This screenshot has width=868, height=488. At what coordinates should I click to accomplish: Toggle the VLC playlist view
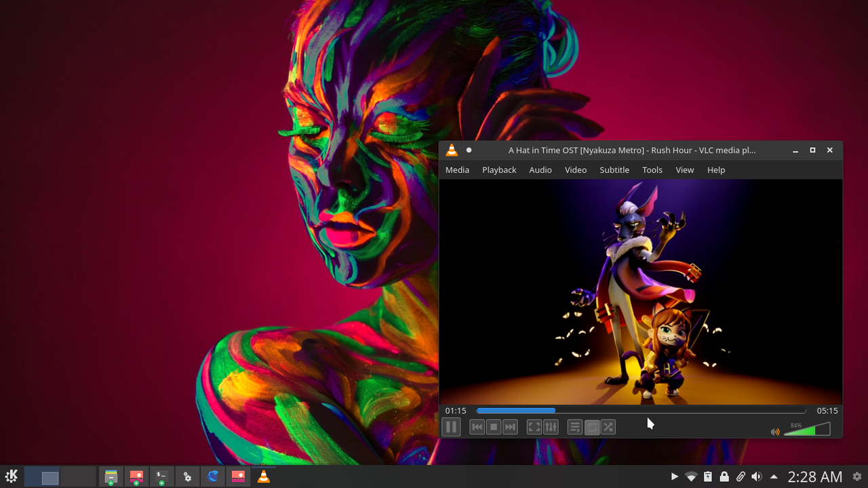575,427
